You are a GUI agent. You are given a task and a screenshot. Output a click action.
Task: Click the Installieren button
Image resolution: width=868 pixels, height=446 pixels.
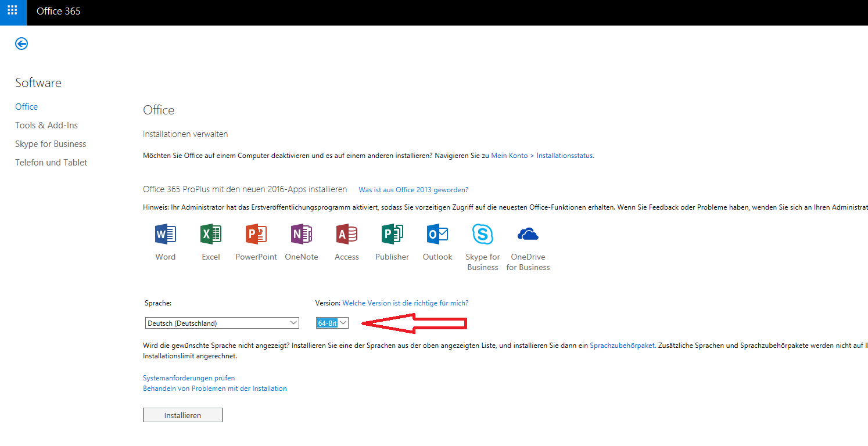182,415
